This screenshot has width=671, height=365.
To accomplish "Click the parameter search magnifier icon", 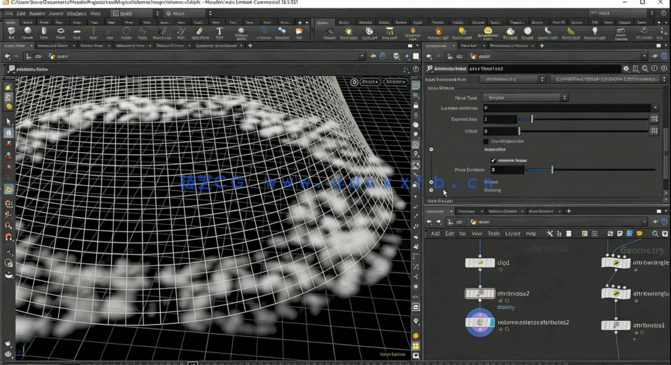I will [x=645, y=68].
